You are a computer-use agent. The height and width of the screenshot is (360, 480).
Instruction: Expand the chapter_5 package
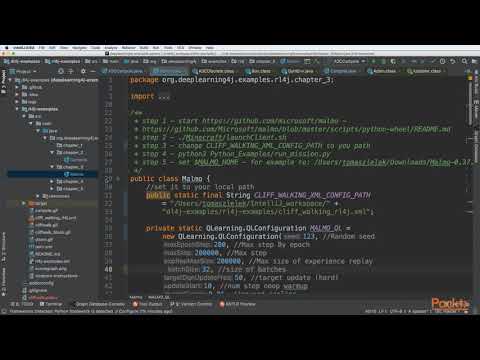coord(52,189)
